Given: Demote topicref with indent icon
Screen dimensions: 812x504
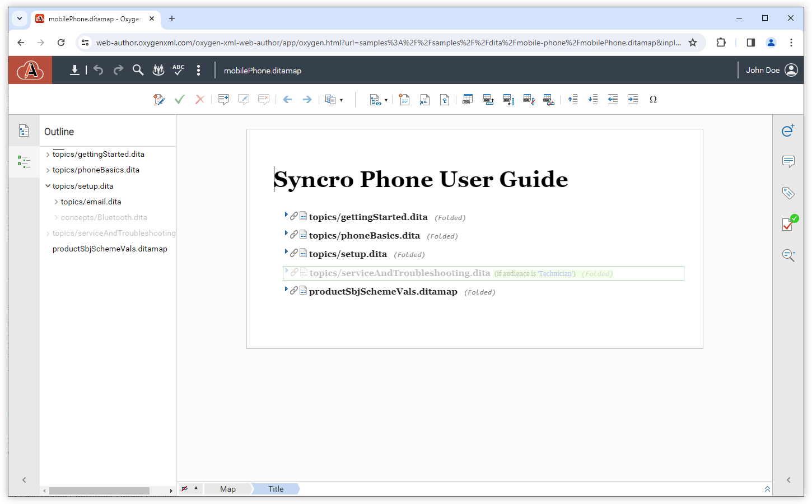Looking at the screenshot, I should coord(633,100).
